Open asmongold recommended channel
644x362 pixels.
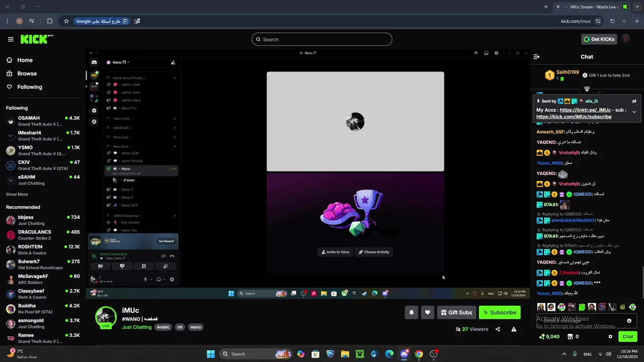tap(43, 323)
